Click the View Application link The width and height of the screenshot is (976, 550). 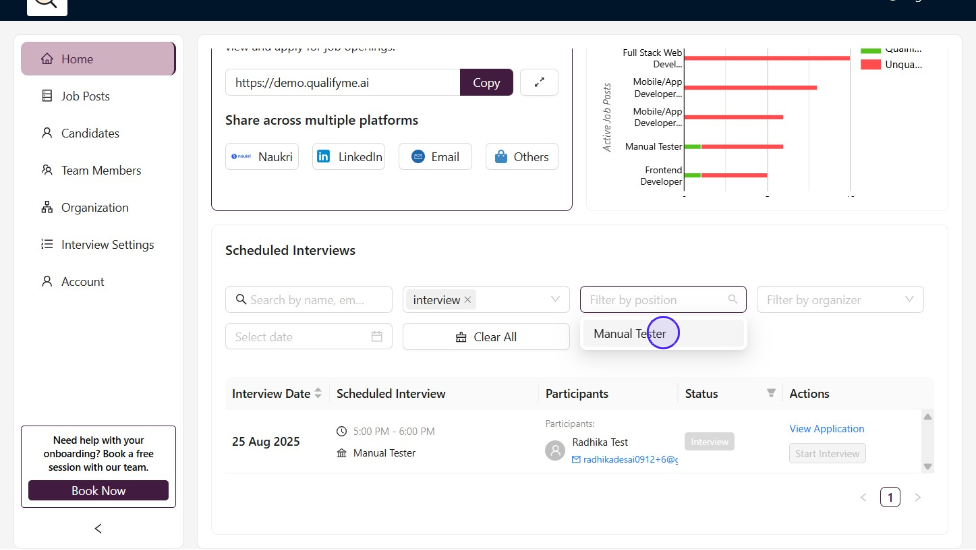tap(827, 429)
